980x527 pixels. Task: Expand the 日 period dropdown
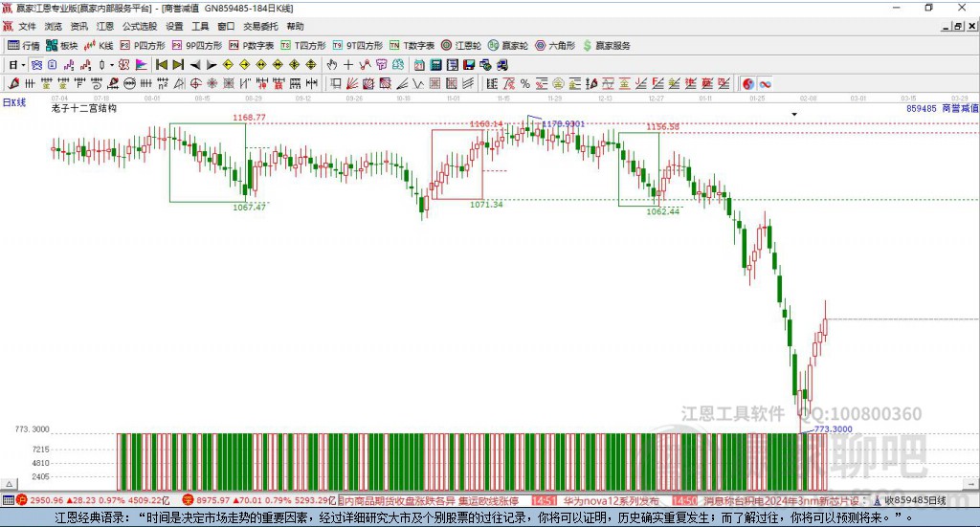pyautogui.click(x=23, y=65)
